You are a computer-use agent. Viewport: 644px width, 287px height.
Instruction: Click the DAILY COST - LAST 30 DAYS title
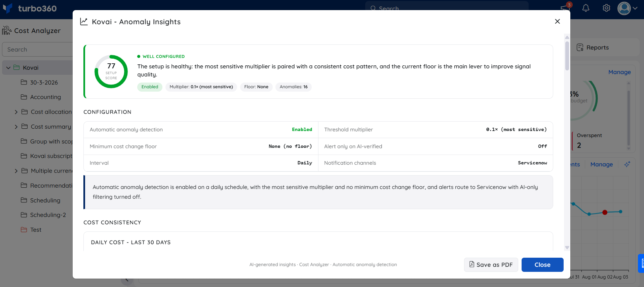(131, 242)
